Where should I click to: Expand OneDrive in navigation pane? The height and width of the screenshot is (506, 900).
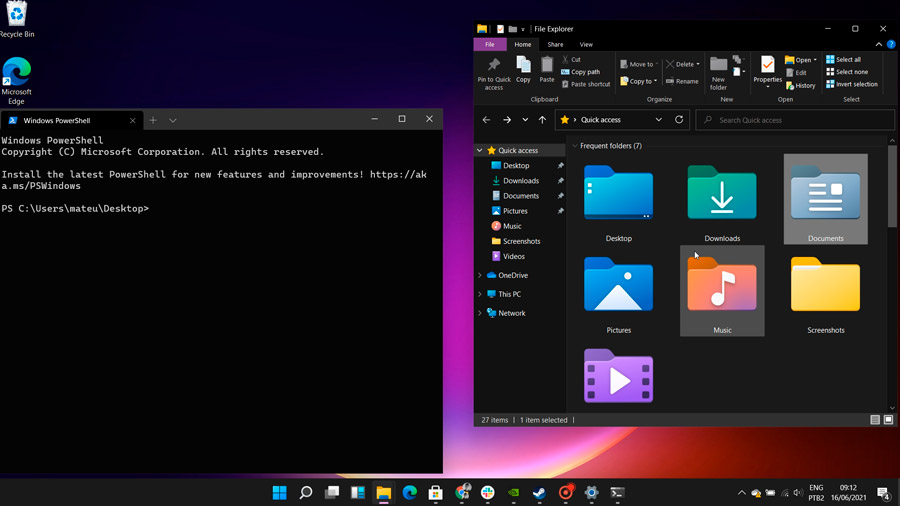tap(480, 275)
